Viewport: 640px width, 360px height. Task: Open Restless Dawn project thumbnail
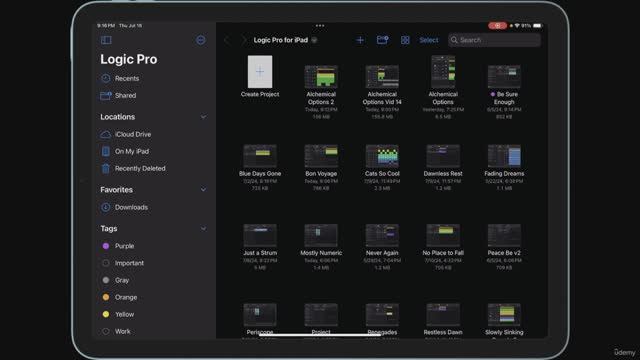[443, 315]
